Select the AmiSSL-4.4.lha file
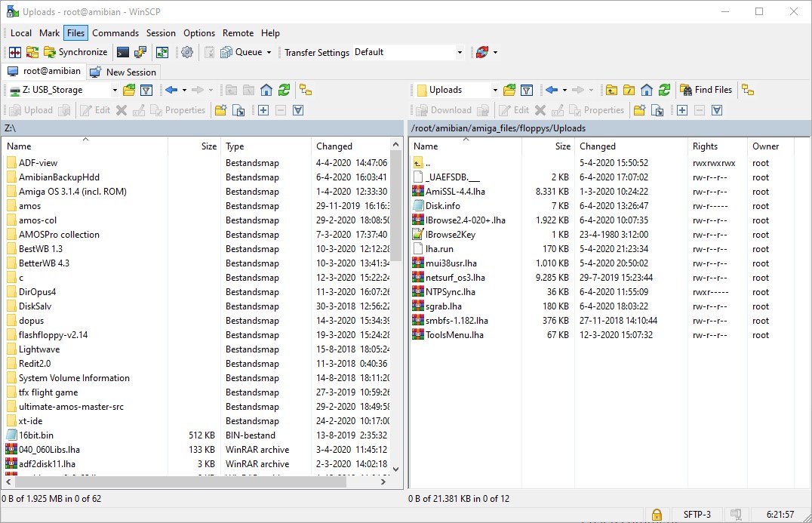Screen dimensions: 812x523 (455, 192)
